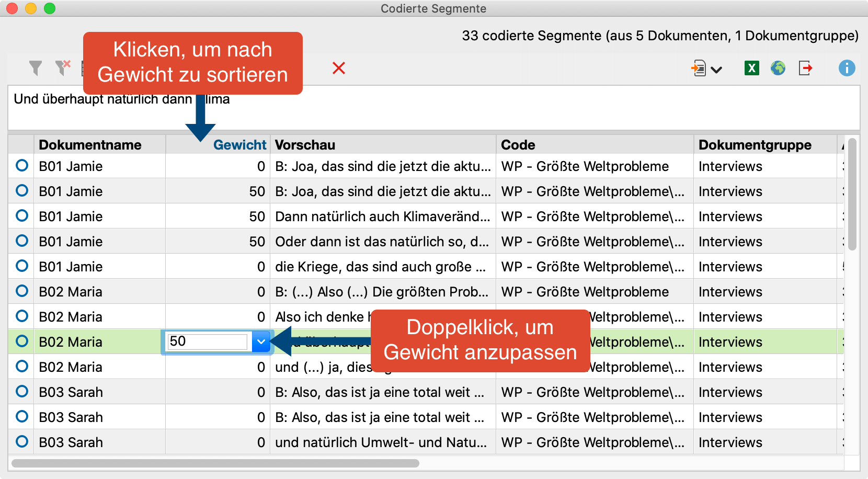Image resolution: width=868 pixels, height=479 pixels.
Task: Expand weight options for the highlighted B02 Maria row
Action: click(x=261, y=341)
